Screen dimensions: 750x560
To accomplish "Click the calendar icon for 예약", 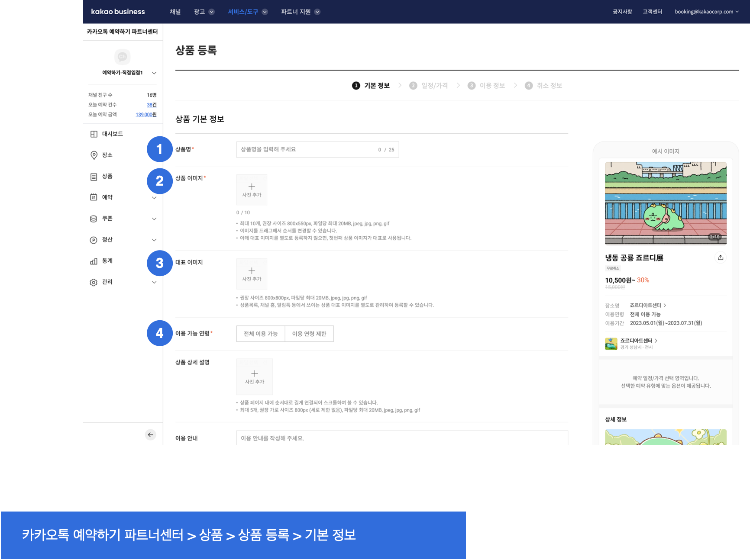I will coord(94,197).
